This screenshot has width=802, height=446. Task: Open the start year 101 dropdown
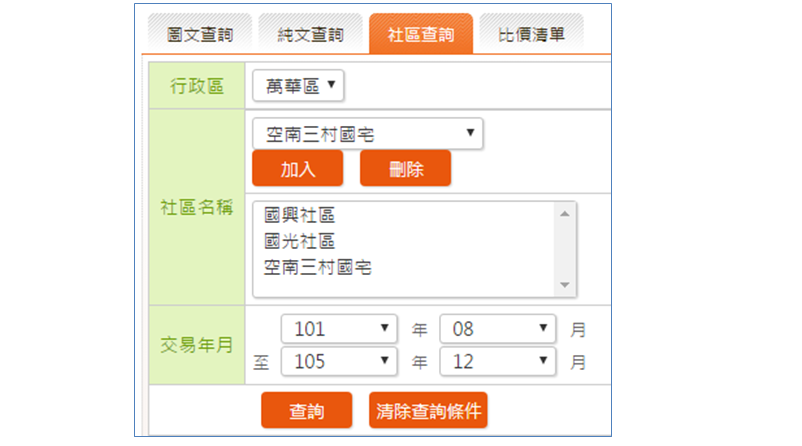340,329
